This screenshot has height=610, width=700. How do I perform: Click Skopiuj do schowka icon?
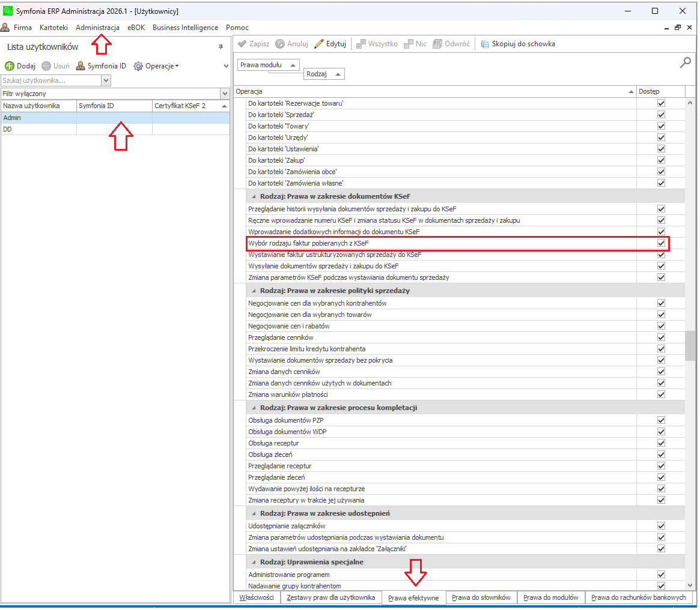click(485, 44)
